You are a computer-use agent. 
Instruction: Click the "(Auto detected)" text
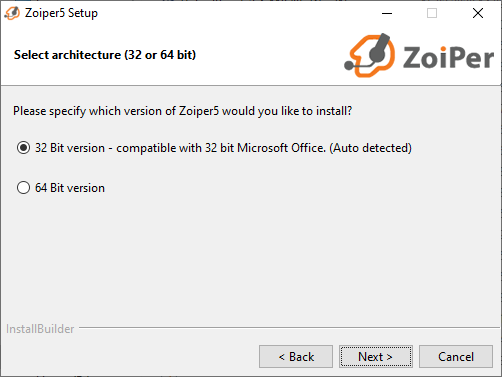pos(371,148)
